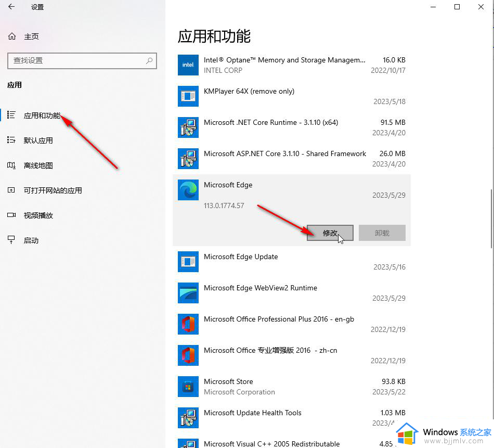The image size is (494, 448).
Task: Select Microsoft .NET Core Runtime 3.1.10 entry
Action: [291, 127]
